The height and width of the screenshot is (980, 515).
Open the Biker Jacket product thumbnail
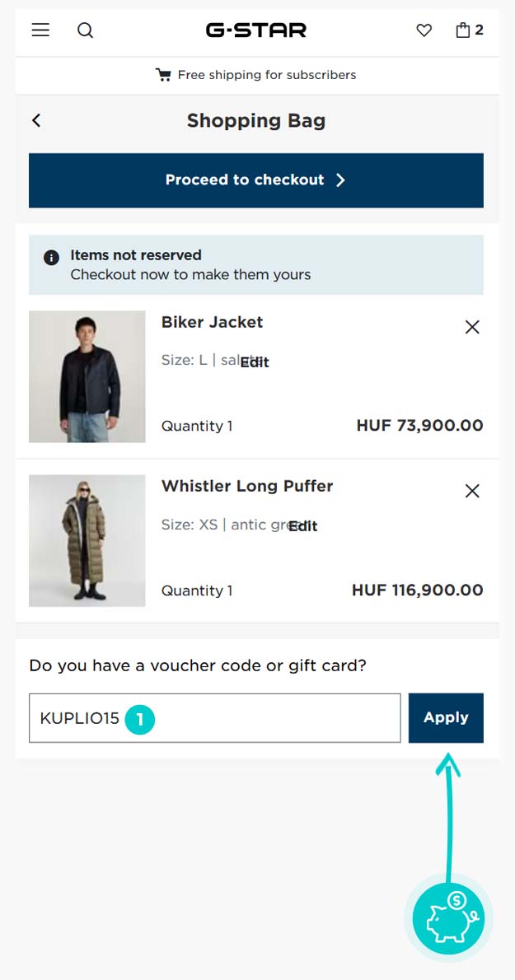(x=87, y=376)
